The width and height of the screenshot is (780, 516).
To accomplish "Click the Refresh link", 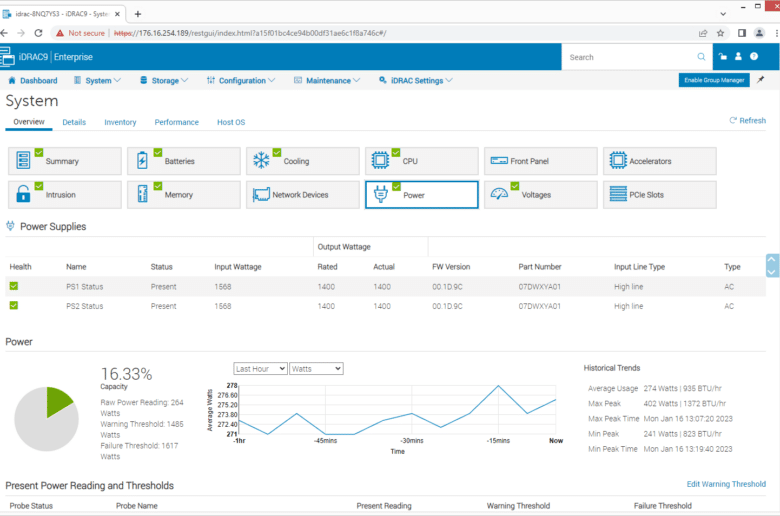I will pyautogui.click(x=748, y=120).
